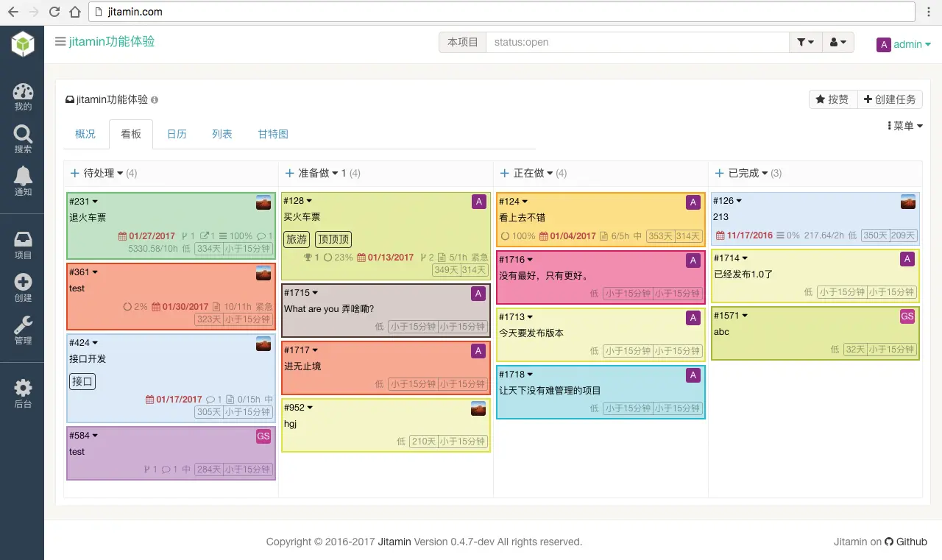942x560 pixels.
Task: Switch to the 看板 tab
Action: pyautogui.click(x=131, y=134)
